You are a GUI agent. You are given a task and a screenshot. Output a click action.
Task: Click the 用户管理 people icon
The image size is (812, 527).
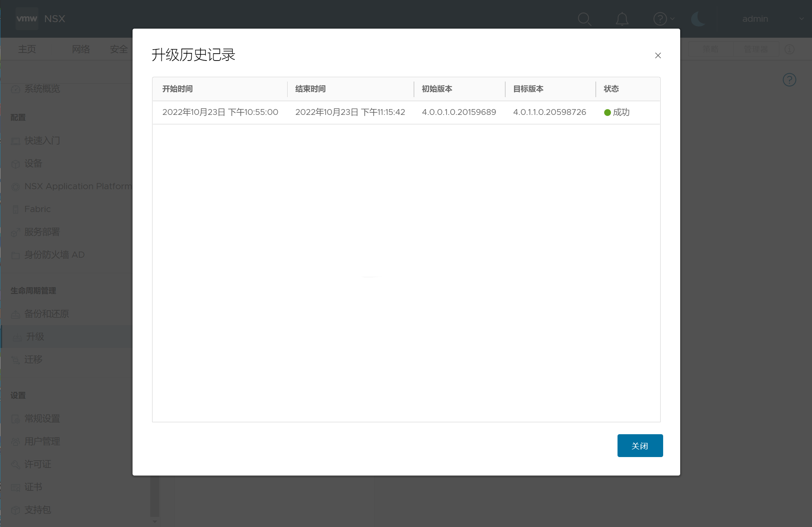pos(15,442)
